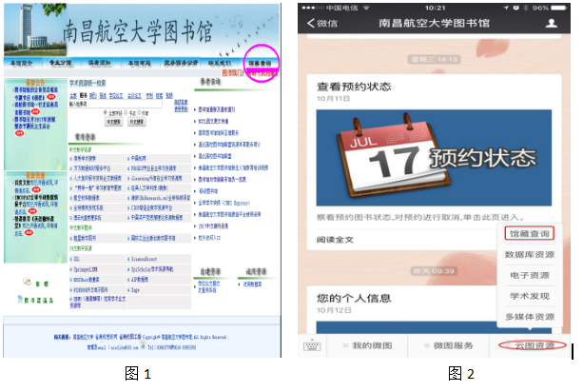This screenshot has height=392, width=583.
Task: Open the ScienceDirect database link
Action: [144, 259]
